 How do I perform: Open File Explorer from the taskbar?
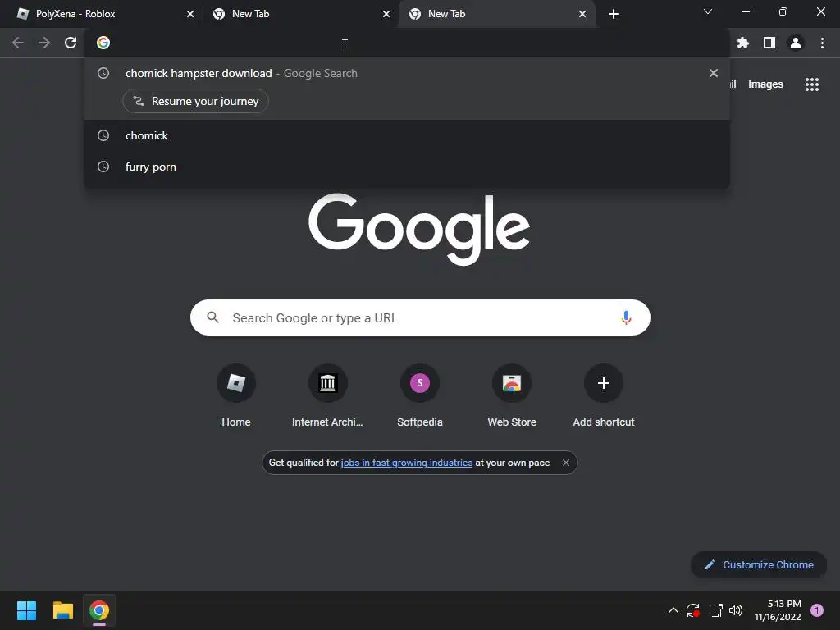tap(63, 610)
